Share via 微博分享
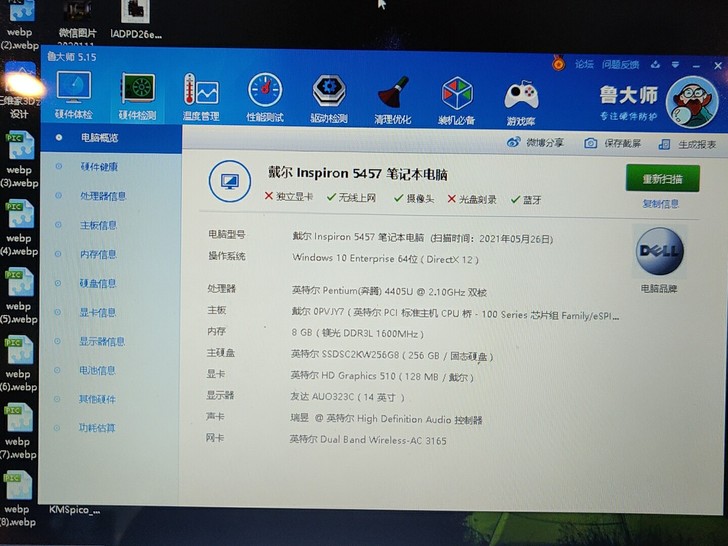 coord(535,142)
